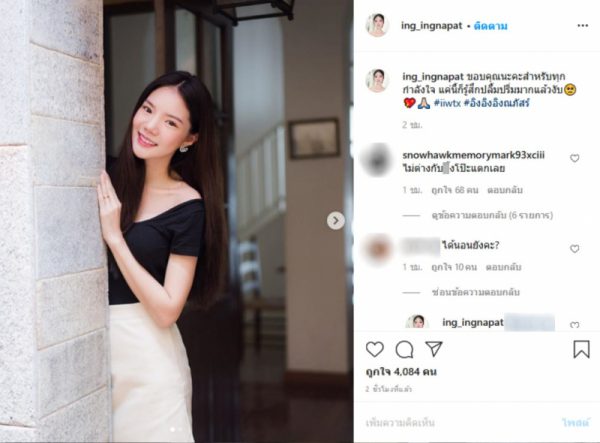Collapse replies with ซ่อนข้อความตอบกลับ
This screenshot has width=600, height=443.
tap(475, 292)
